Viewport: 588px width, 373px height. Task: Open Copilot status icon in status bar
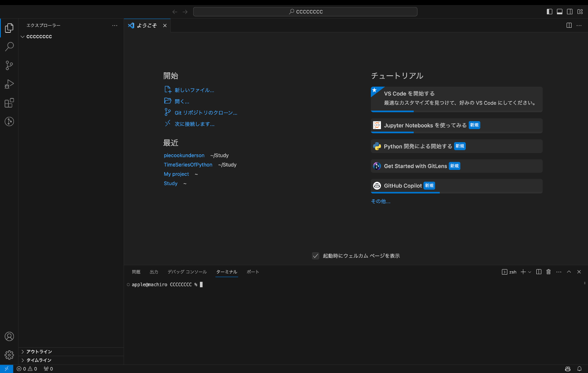pyautogui.click(x=568, y=369)
